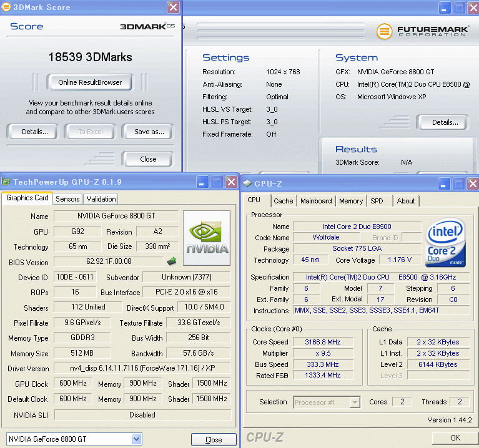The width and height of the screenshot is (479, 448).
Task: Click the Save as... button
Action: coord(149,132)
